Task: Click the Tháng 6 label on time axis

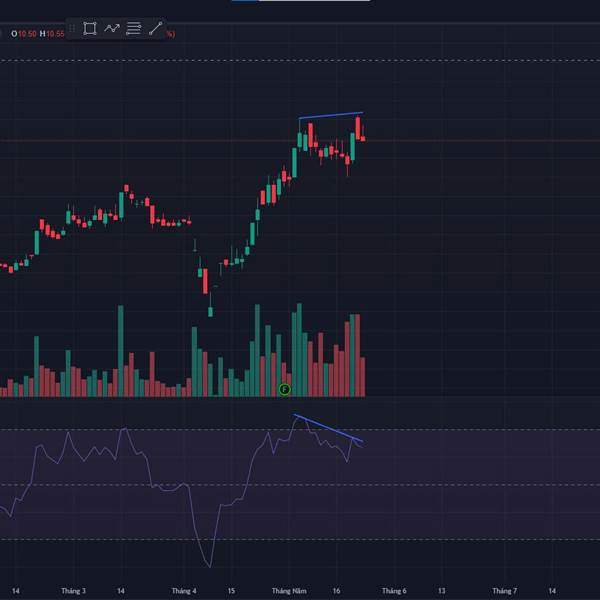Action: [x=394, y=591]
